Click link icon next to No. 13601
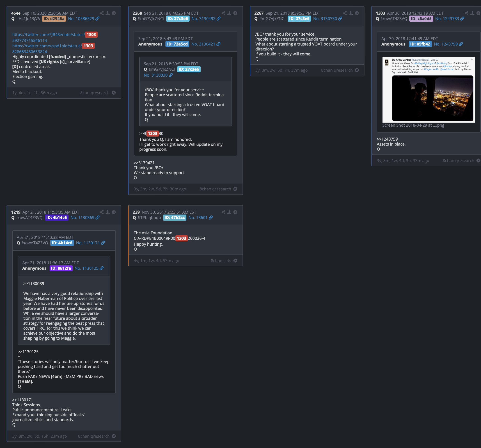Screen dimensions: 481x448 click(x=211, y=217)
